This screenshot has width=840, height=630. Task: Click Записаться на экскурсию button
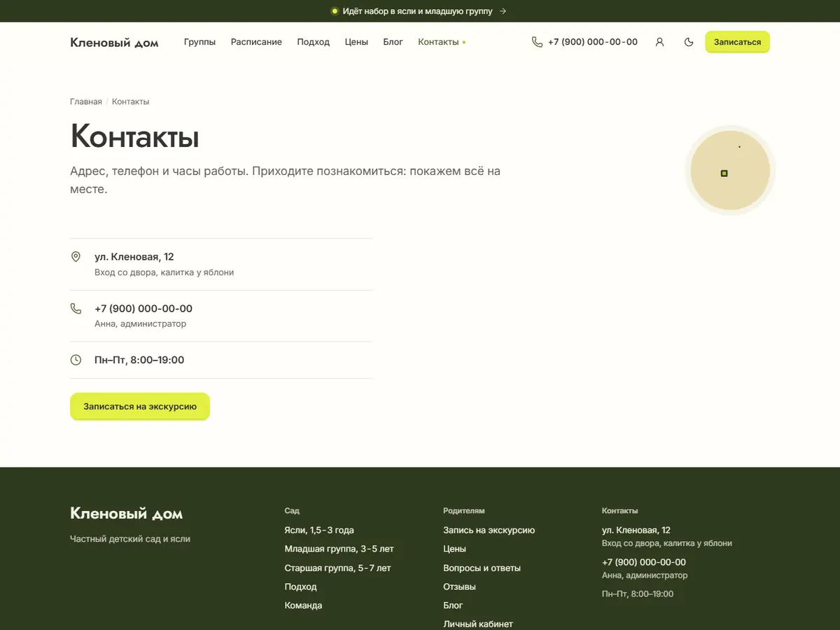[x=140, y=406]
